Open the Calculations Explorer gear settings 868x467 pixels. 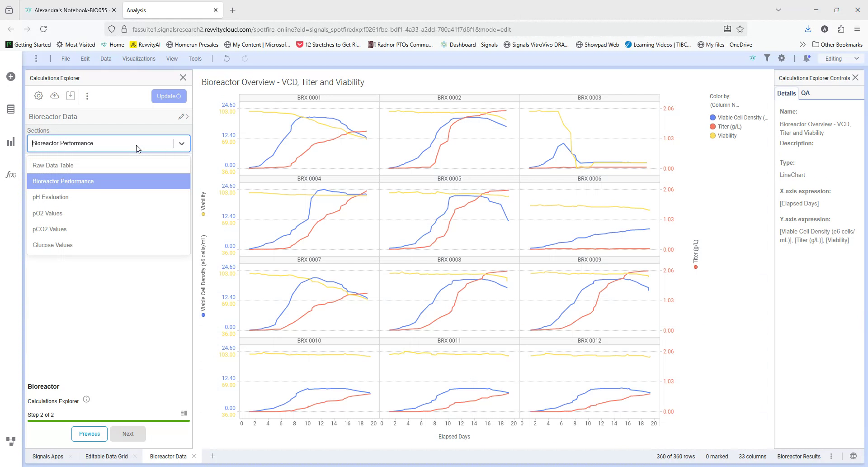[39, 96]
